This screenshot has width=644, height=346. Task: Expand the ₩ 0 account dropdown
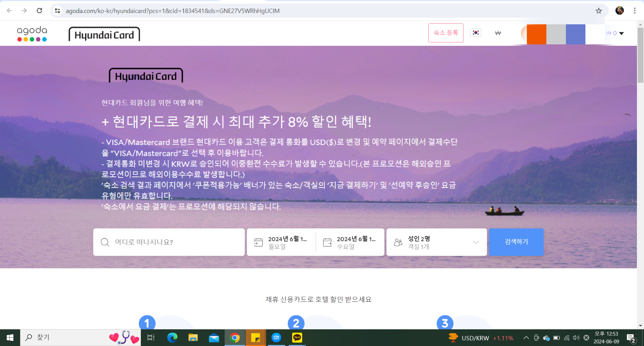tap(615, 33)
